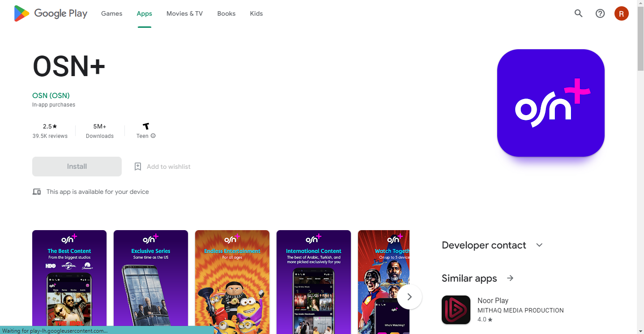
Task: Click the OSN+ app title
Action: (x=69, y=66)
